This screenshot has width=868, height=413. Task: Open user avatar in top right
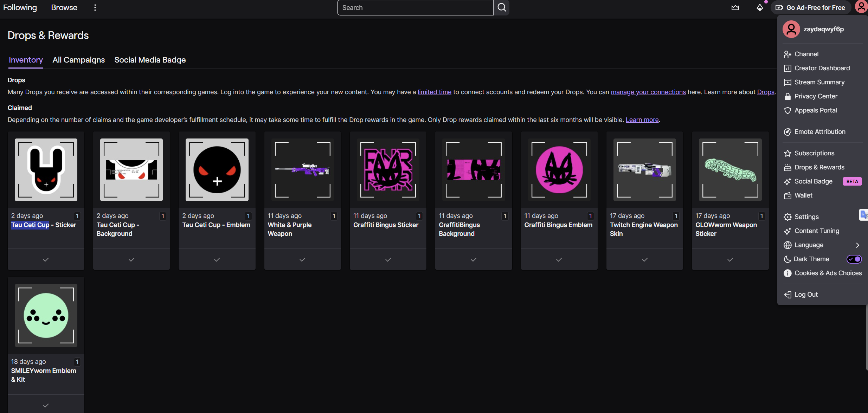861,7
